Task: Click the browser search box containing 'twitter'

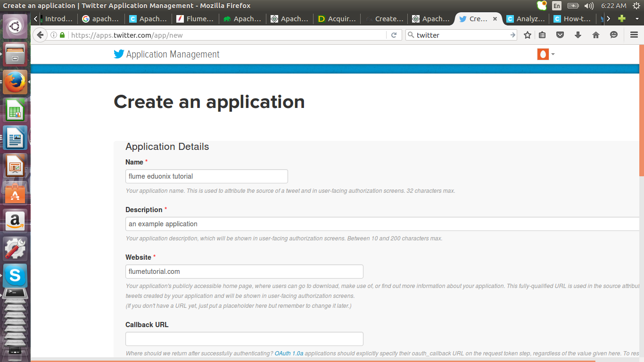Action: point(462,35)
